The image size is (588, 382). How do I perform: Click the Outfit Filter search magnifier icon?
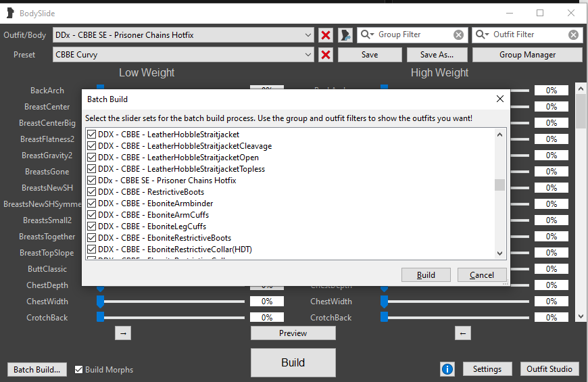(x=482, y=34)
